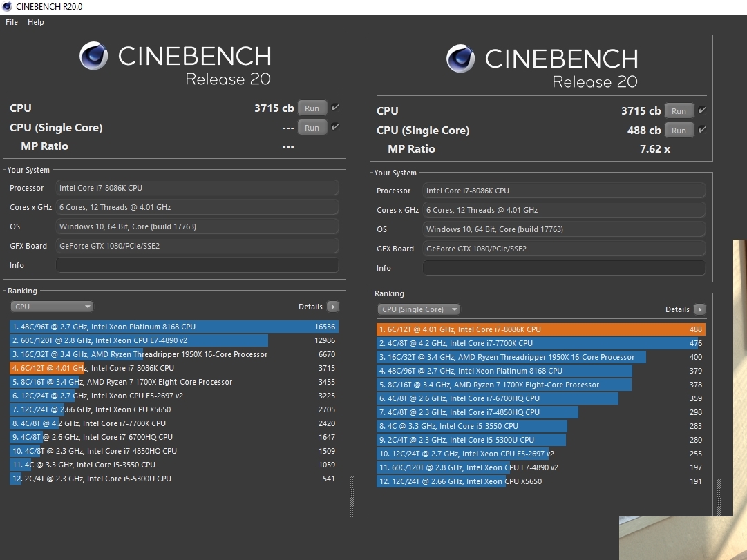Open the Help menu
747x560 pixels.
(36, 22)
